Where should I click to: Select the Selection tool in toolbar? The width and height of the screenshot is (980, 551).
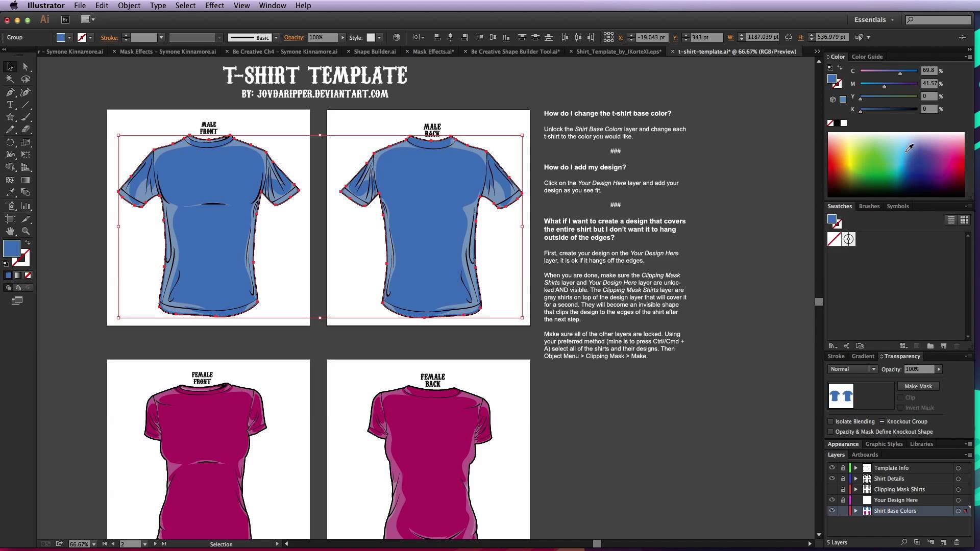point(9,66)
